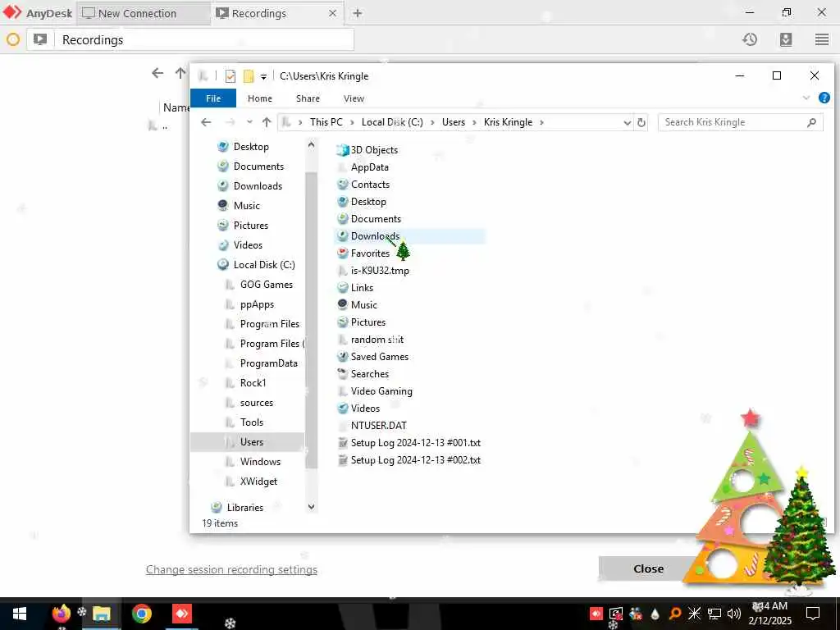
Task: Click the Recordings address field
Action: pos(203,39)
